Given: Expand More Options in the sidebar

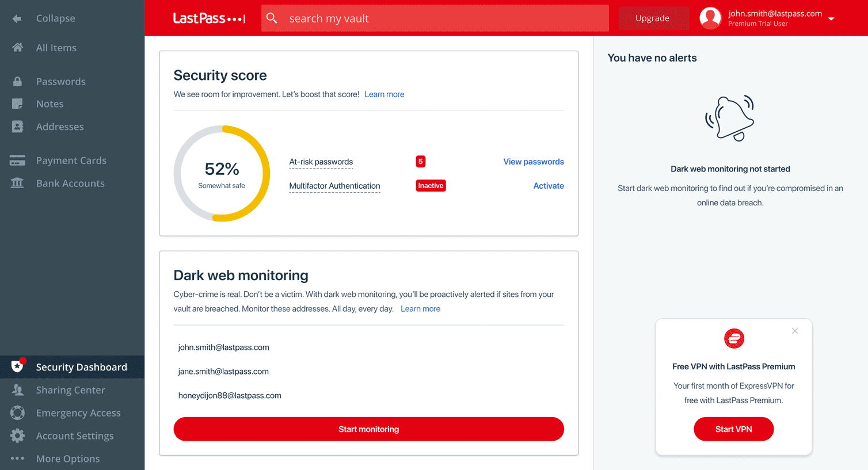Looking at the screenshot, I should 68,458.
